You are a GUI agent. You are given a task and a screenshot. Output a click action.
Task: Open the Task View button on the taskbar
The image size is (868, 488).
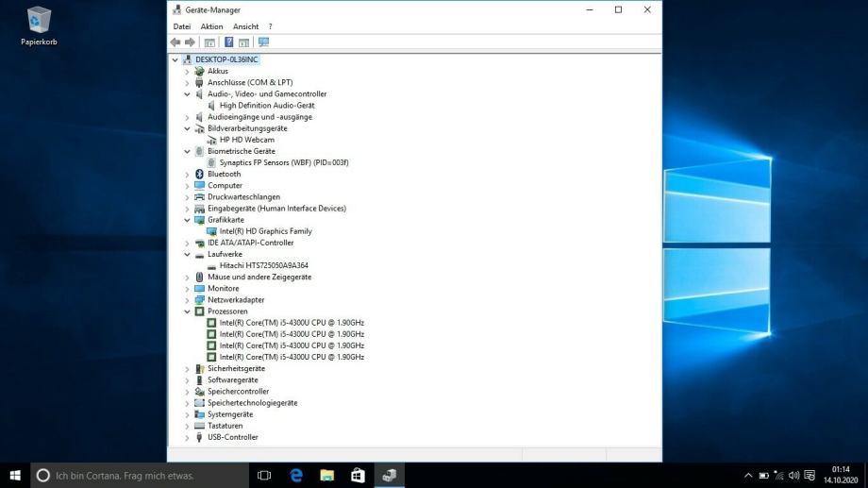pos(264,476)
